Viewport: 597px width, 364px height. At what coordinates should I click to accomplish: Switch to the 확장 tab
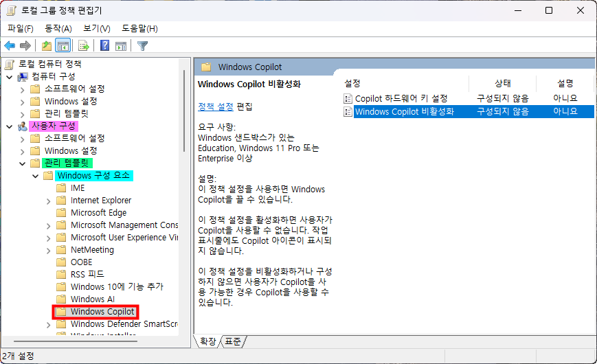pos(208,341)
